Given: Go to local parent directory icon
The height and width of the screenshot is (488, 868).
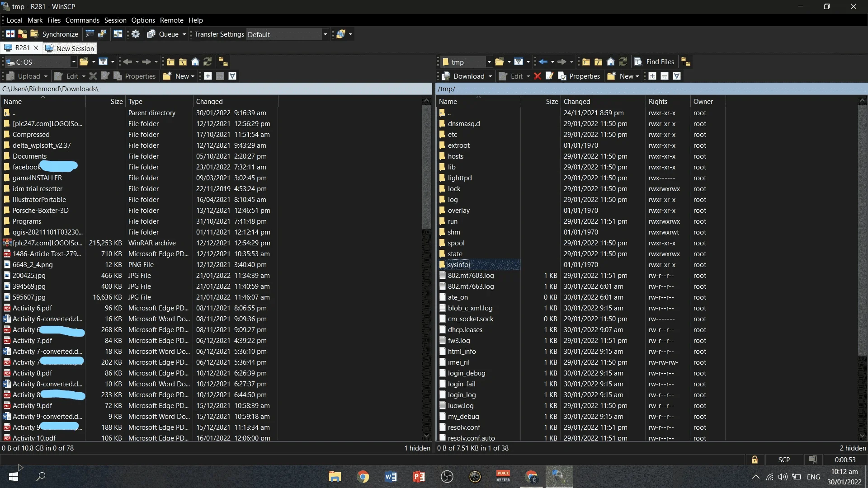Looking at the screenshot, I should coord(170,62).
